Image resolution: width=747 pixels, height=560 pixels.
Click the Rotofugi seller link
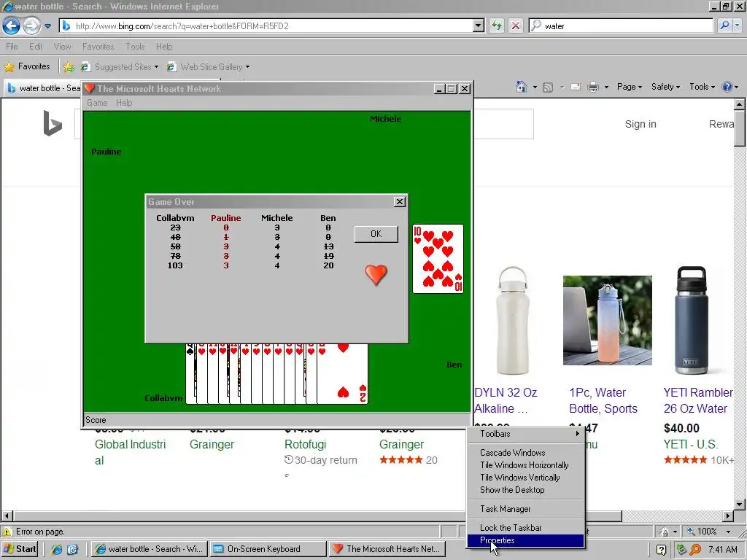coord(305,444)
